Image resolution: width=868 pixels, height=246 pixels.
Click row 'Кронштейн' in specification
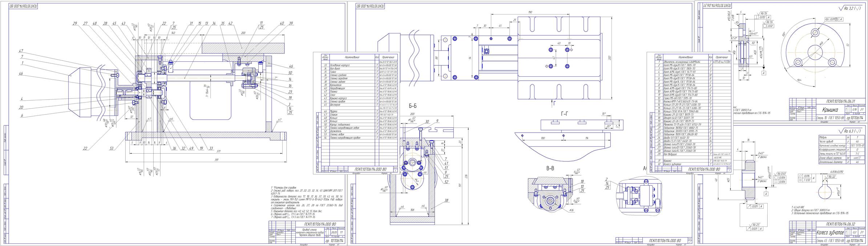359,85
